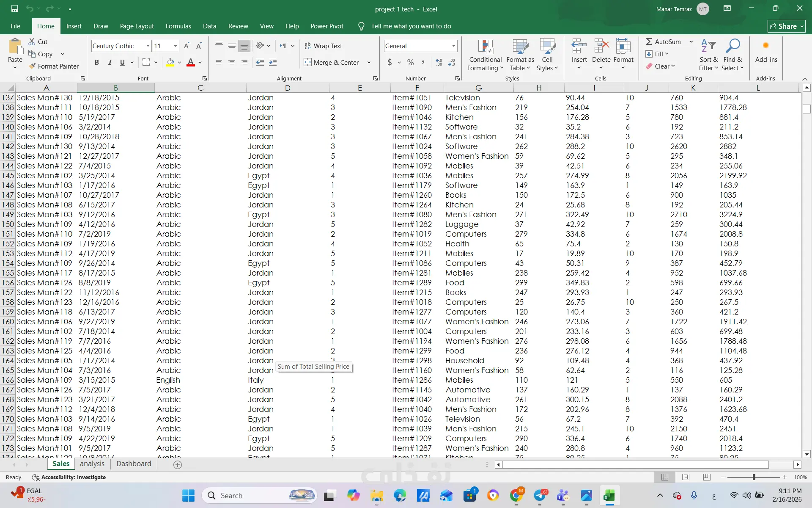Image resolution: width=812 pixels, height=508 pixels.
Task: Expand the General number format dropdown
Action: click(453, 46)
